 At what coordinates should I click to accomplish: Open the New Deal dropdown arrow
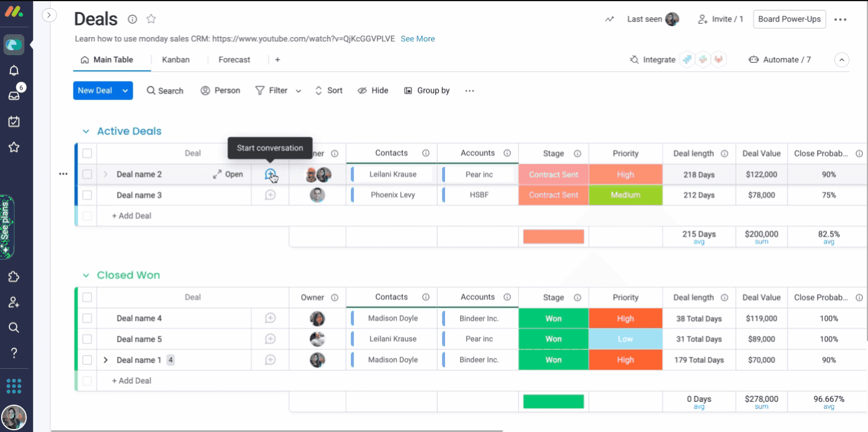pyautogui.click(x=125, y=90)
